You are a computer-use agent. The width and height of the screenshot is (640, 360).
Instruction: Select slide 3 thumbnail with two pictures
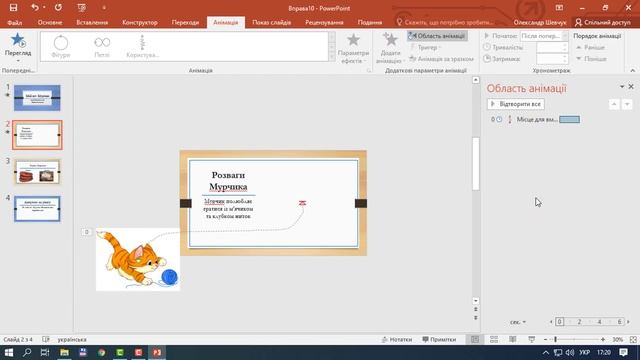coord(37,172)
